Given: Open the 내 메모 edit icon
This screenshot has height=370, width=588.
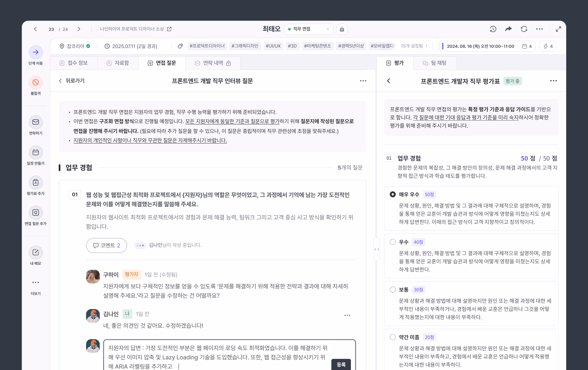Looking at the screenshot, I should pos(36,252).
